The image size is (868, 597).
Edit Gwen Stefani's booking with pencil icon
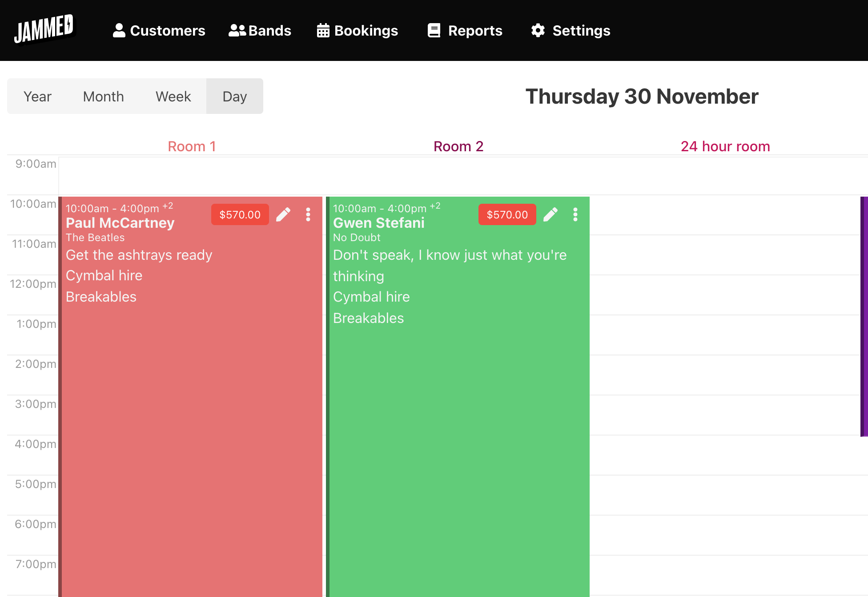551,214
